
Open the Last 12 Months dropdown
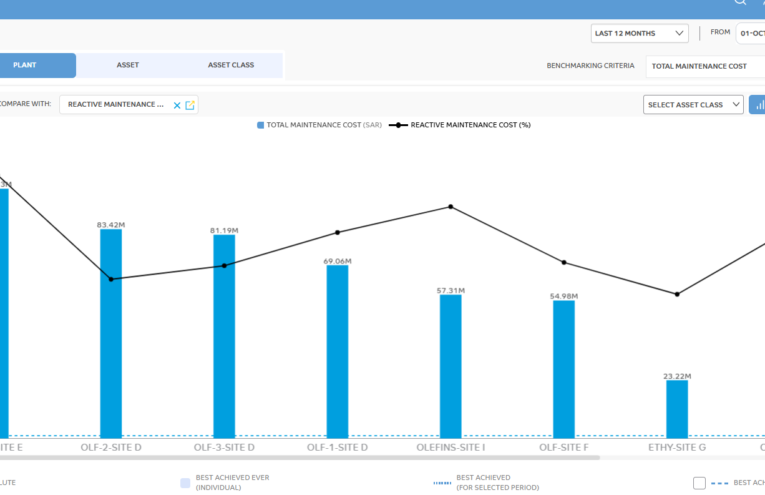(x=640, y=34)
